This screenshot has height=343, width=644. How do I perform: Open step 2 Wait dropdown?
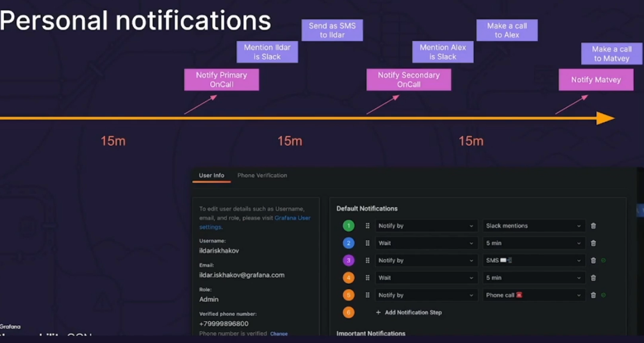pyautogui.click(x=426, y=243)
